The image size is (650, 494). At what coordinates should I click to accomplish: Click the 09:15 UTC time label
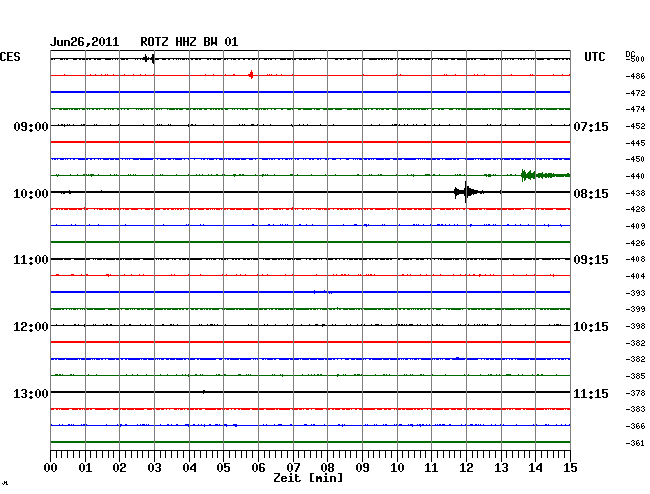[591, 260]
